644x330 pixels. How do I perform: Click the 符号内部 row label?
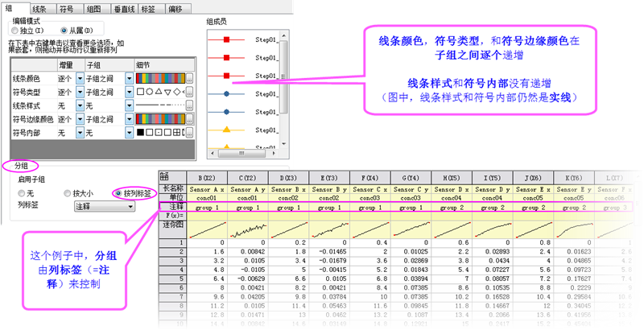(x=27, y=133)
